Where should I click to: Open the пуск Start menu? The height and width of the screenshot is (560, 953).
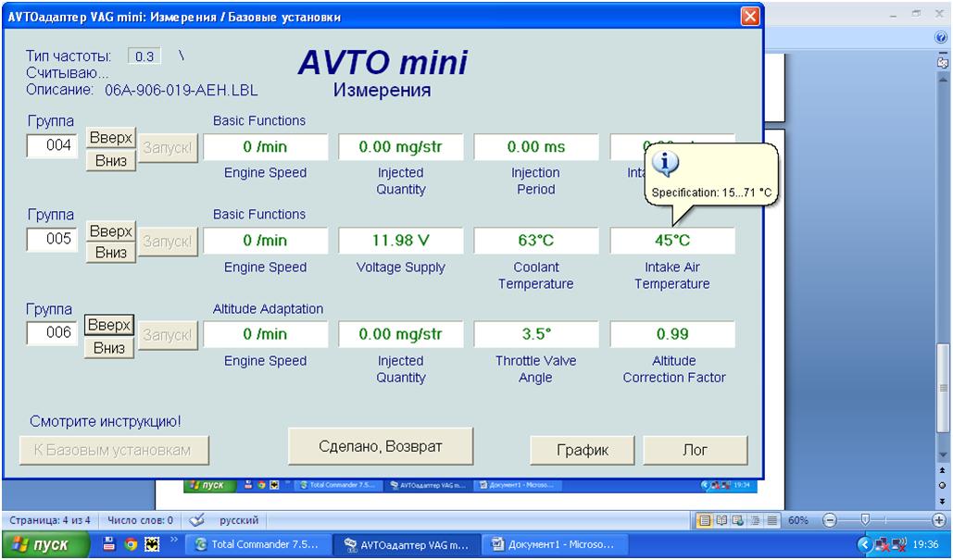[x=40, y=544]
